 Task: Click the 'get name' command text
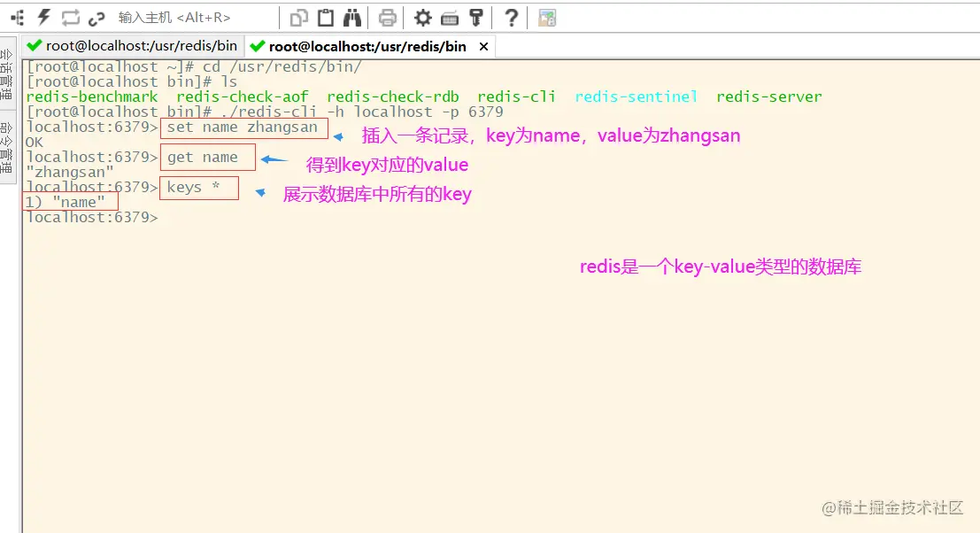203,158
